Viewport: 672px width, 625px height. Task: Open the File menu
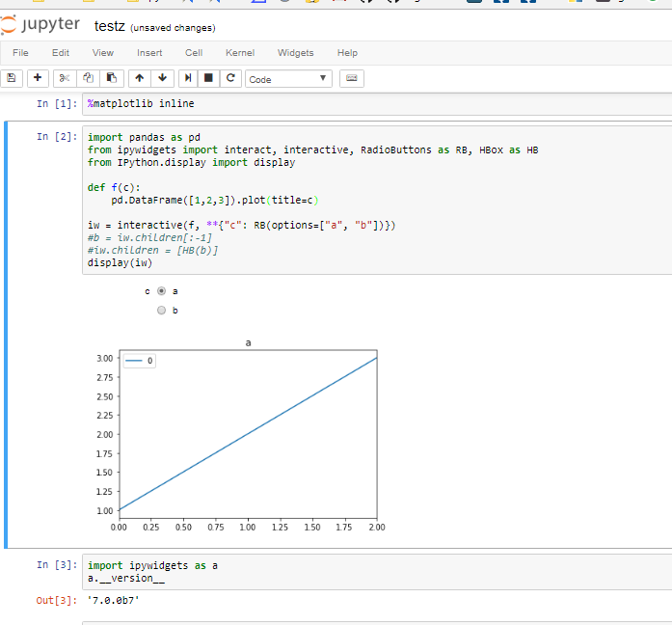20,53
